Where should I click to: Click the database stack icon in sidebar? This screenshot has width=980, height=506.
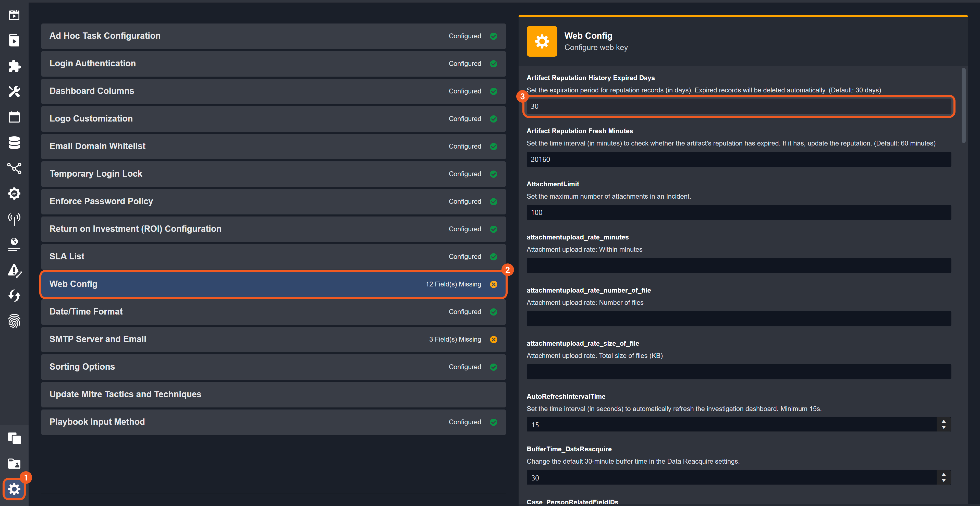pyautogui.click(x=14, y=143)
